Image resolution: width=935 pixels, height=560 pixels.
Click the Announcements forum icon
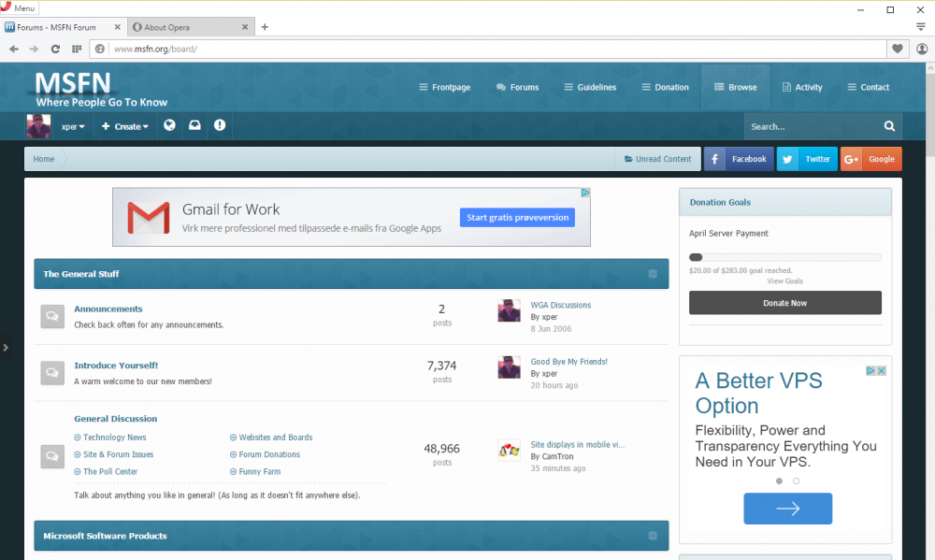52,317
